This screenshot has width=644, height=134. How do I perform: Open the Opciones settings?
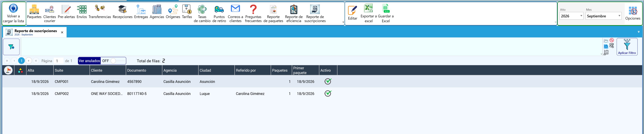point(633,13)
